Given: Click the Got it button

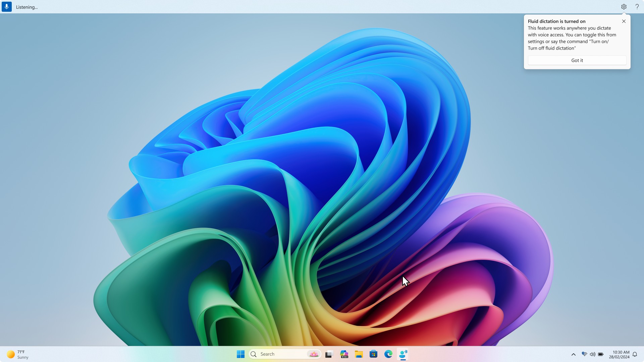Looking at the screenshot, I should pyautogui.click(x=577, y=60).
